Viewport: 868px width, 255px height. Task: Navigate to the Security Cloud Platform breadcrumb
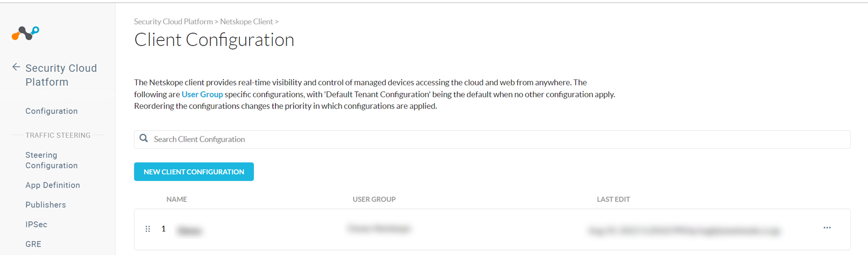(173, 21)
